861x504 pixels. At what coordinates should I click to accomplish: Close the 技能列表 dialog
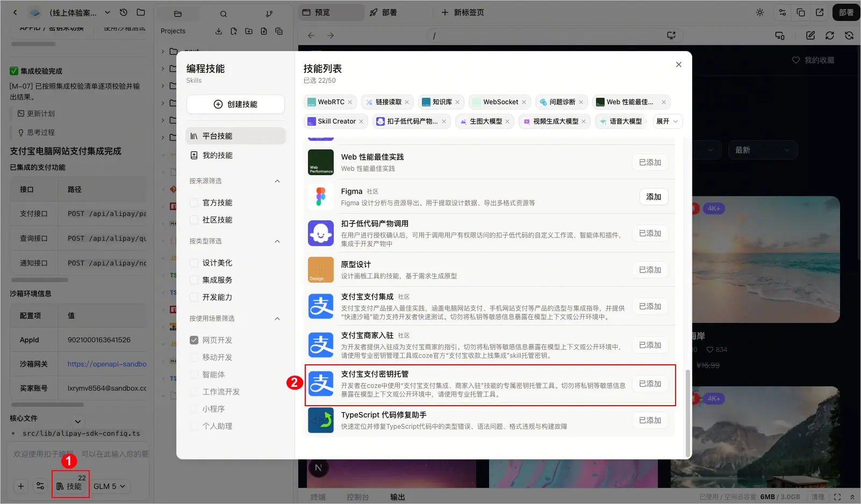click(x=679, y=64)
